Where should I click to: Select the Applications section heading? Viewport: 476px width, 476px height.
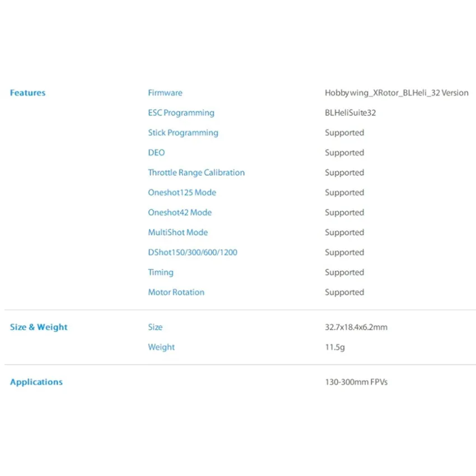(x=36, y=382)
